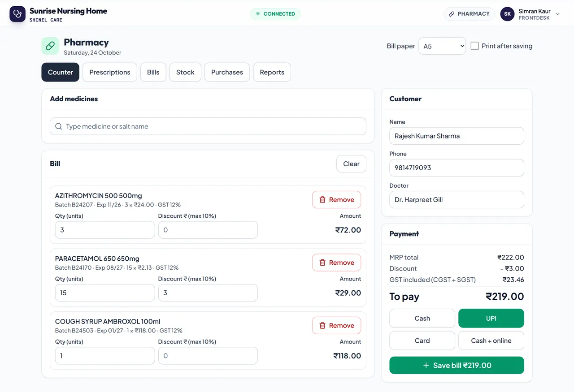Select Cash payment method
The image size is (574, 392).
[422, 318]
